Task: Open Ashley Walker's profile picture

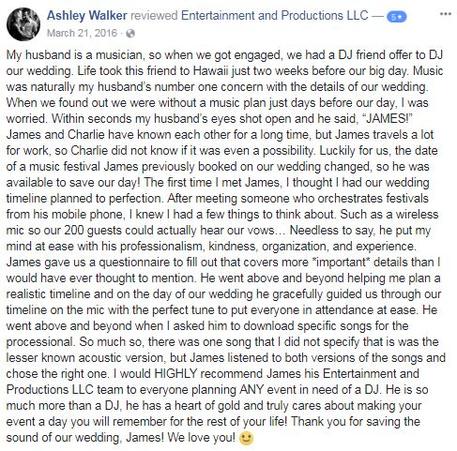Action: (23, 24)
